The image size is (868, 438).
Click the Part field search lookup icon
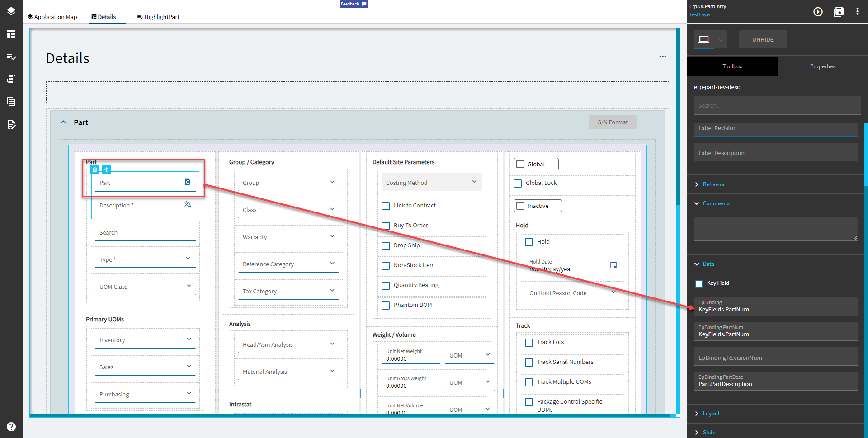click(188, 182)
